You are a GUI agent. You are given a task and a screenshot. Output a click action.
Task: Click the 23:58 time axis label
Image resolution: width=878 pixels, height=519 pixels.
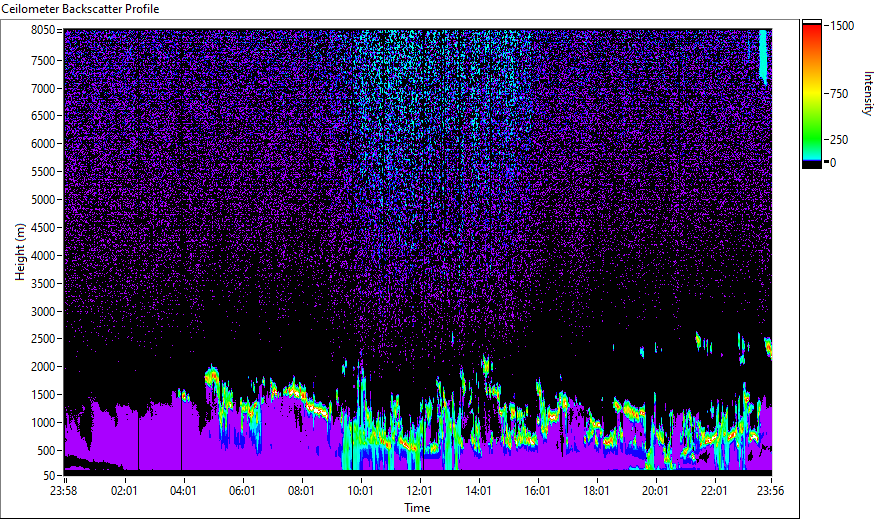pos(63,491)
